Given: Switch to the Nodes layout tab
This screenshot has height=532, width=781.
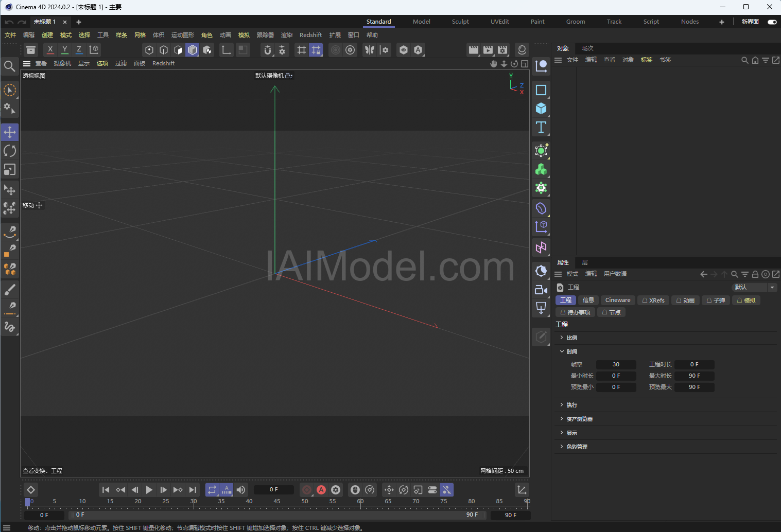Looking at the screenshot, I should pyautogui.click(x=690, y=22).
